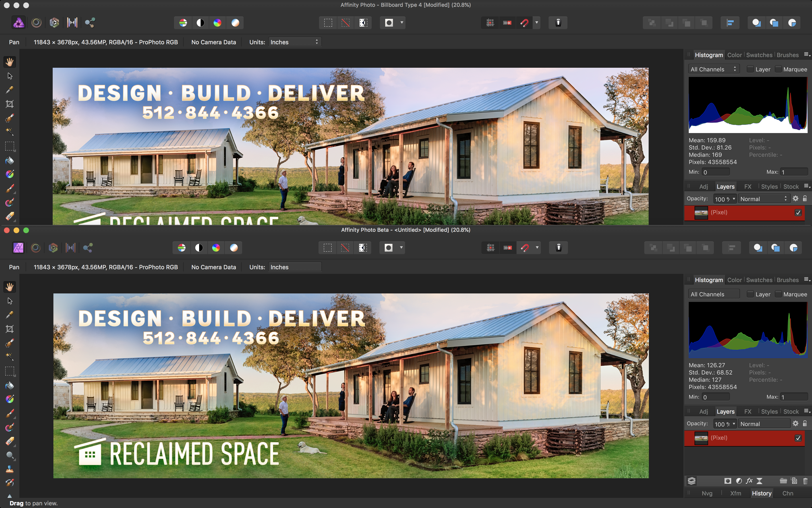Select Pixel layer thumbnail in Beta window
812x508 pixels.
[701, 438]
